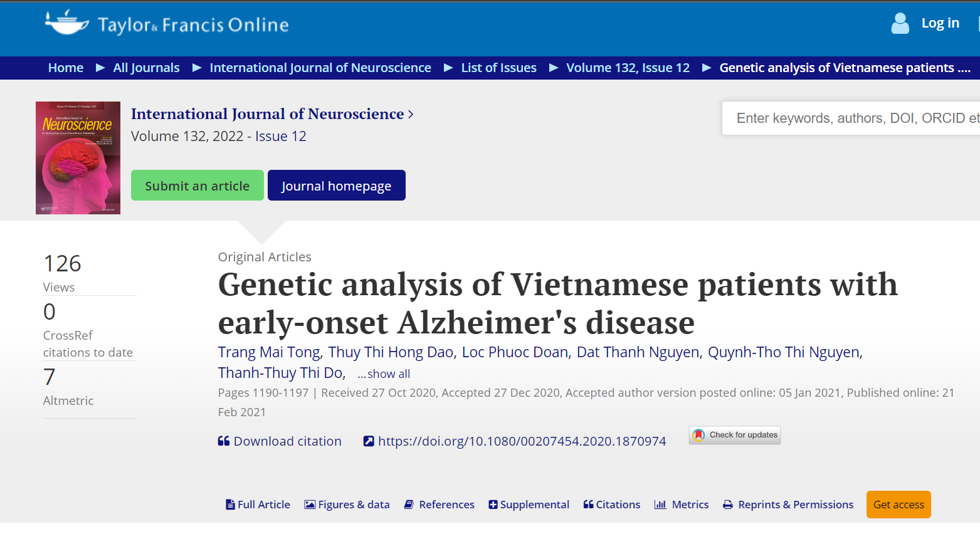Click the user account avatar icon
980x534 pixels.
(x=900, y=23)
